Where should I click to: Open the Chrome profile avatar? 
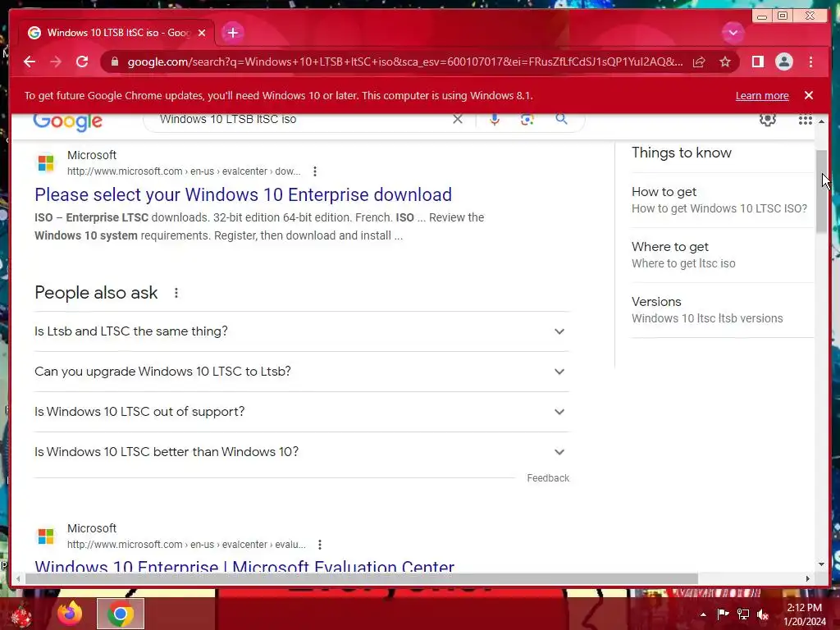tap(783, 62)
